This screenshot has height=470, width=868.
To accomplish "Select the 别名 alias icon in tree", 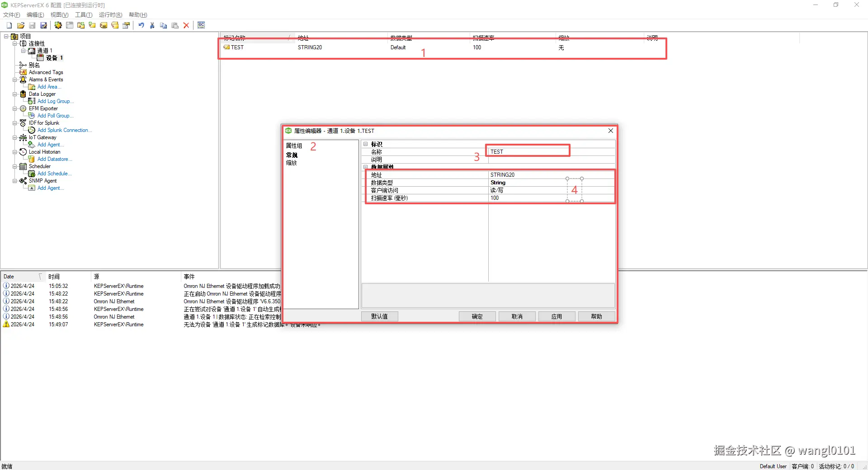I will click(x=23, y=65).
